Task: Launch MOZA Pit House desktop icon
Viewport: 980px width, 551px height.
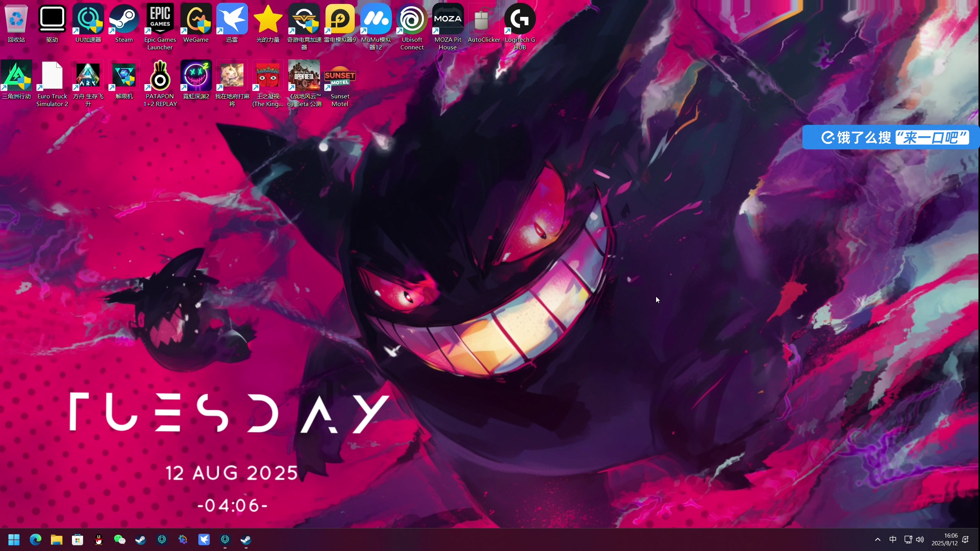Action: [x=448, y=27]
